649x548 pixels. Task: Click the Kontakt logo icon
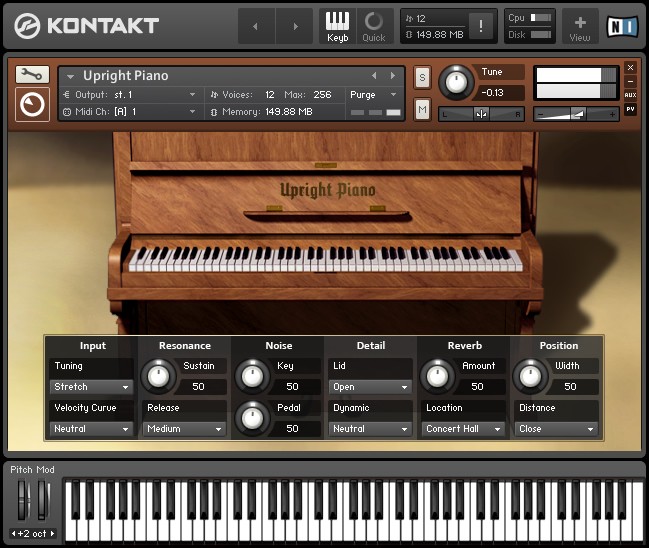coord(27,26)
